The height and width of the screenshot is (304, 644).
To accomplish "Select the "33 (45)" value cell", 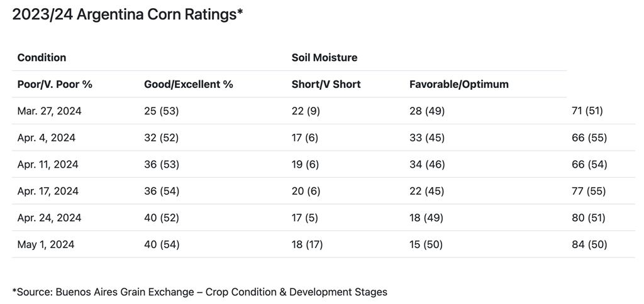I will [x=426, y=138].
